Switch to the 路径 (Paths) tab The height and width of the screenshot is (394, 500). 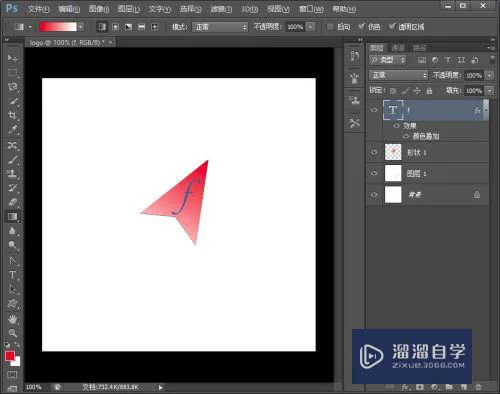420,48
